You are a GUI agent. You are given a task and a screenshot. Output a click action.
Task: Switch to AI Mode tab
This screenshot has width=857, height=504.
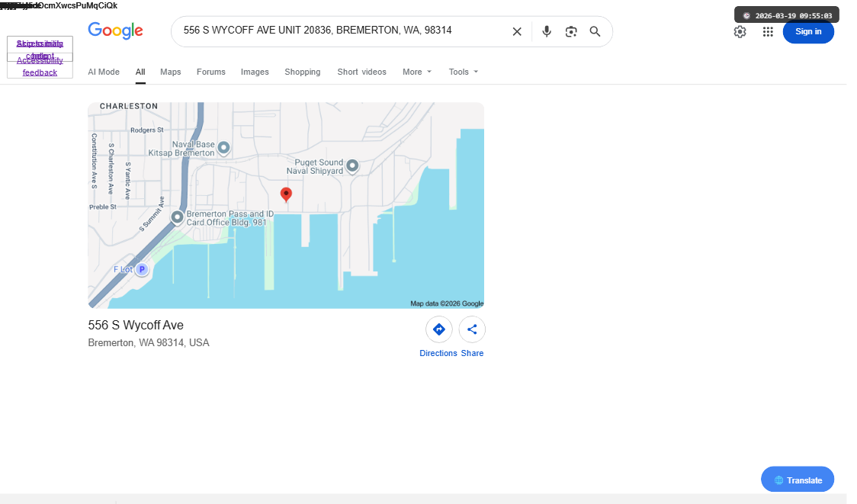point(104,72)
